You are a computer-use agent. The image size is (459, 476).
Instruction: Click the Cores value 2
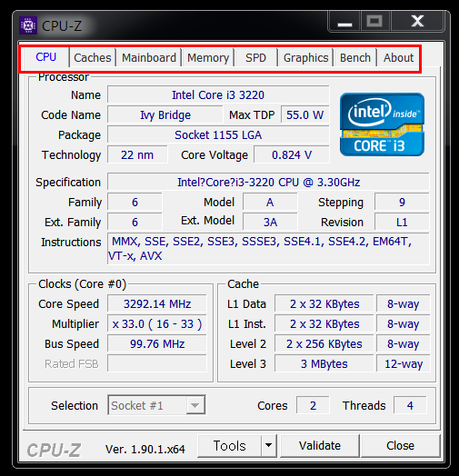(x=313, y=405)
